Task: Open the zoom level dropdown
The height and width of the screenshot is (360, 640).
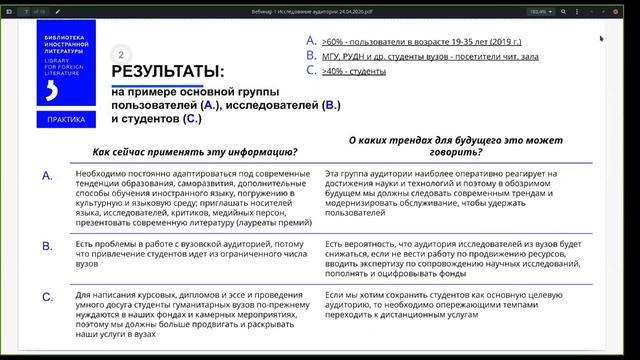Action: [541, 12]
